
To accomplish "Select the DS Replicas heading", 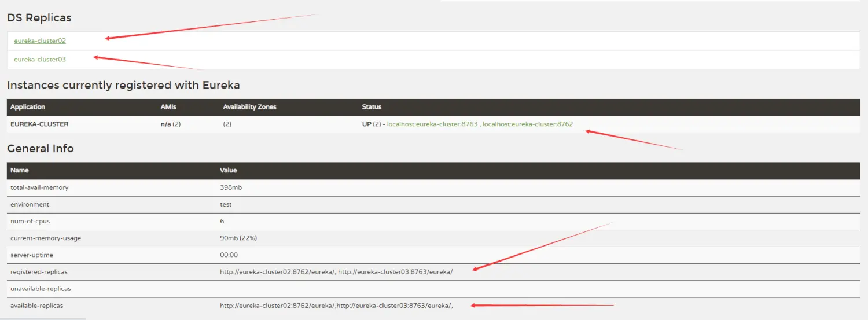I will [39, 18].
